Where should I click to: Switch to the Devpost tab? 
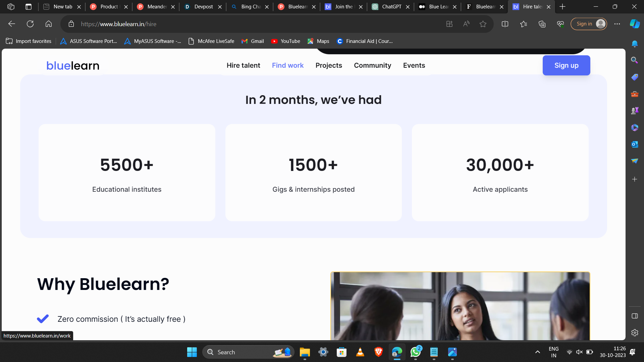[x=203, y=7]
